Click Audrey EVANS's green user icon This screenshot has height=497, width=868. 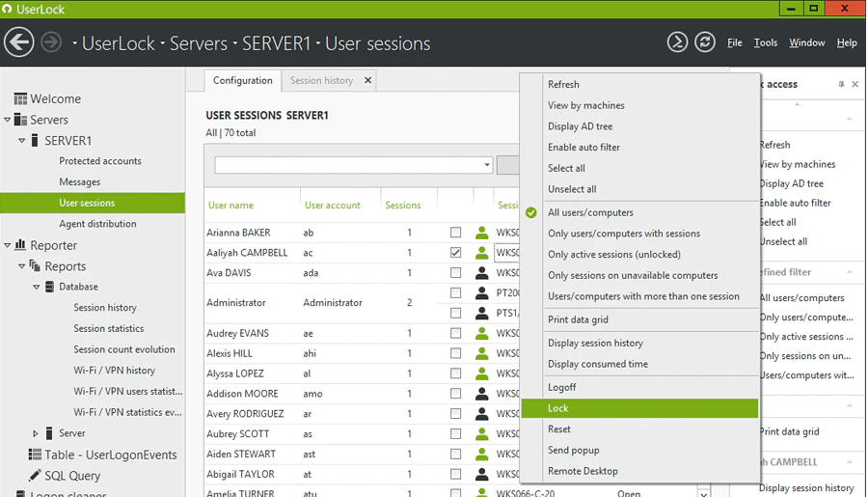click(x=481, y=333)
